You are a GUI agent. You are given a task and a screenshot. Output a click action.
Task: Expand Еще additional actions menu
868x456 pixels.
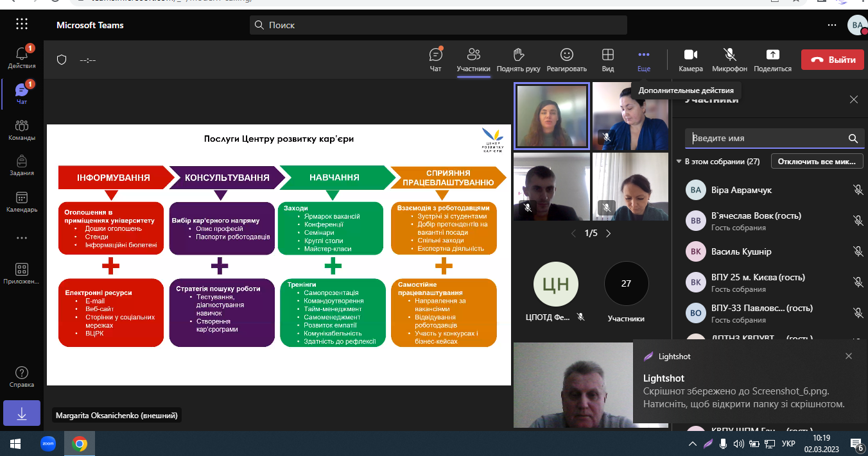tap(644, 59)
